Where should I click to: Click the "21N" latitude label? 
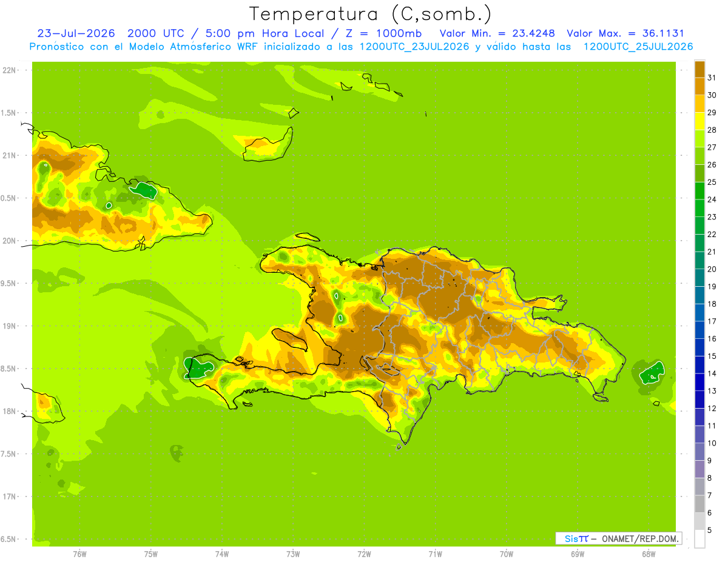10,156
